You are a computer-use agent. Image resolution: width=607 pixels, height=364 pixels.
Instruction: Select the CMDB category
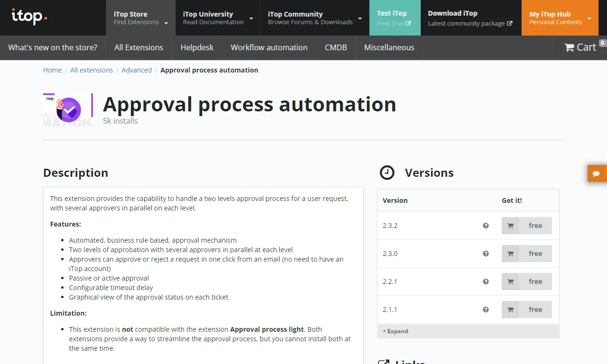336,47
